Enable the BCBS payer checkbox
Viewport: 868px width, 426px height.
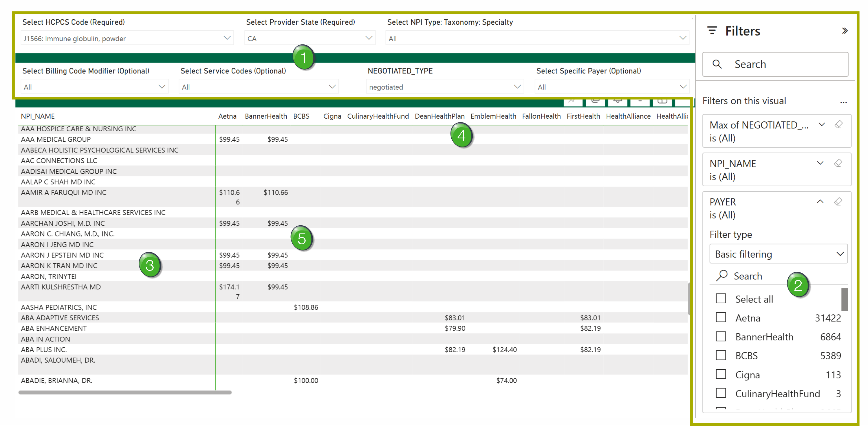click(x=721, y=355)
